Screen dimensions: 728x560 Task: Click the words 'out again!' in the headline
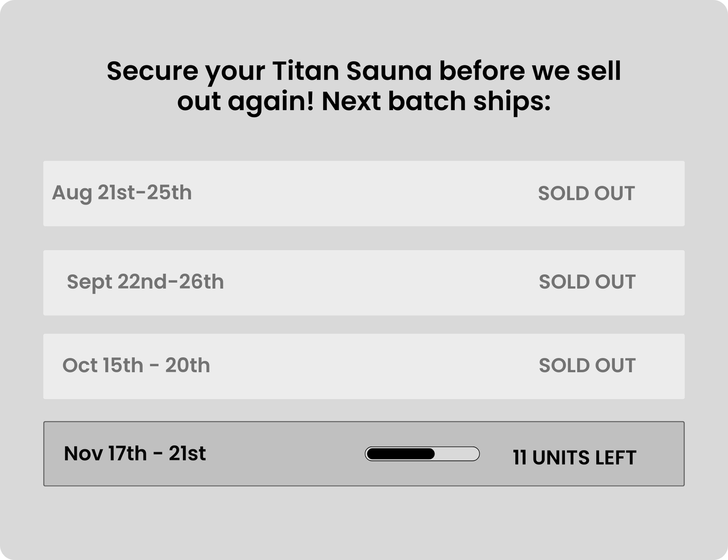point(246,101)
